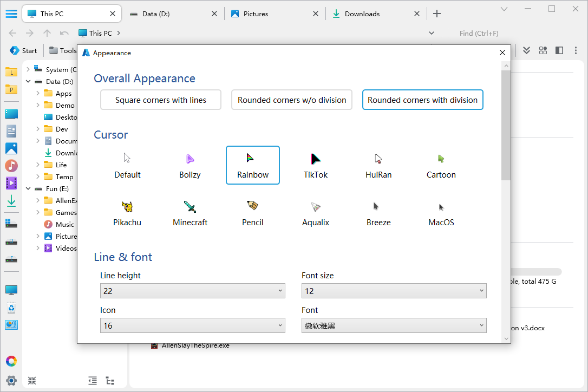588x392 pixels.
Task: Choose Rounded corners w/o division
Action: point(292,100)
